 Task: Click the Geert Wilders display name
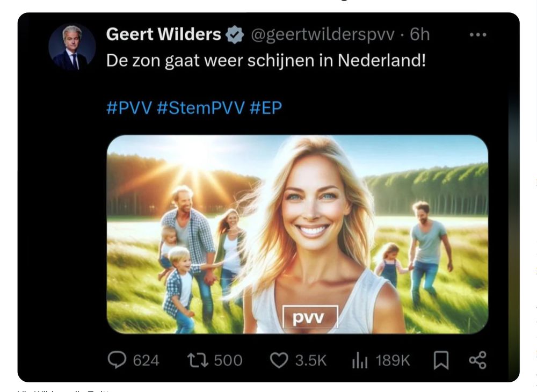pyautogui.click(x=163, y=34)
